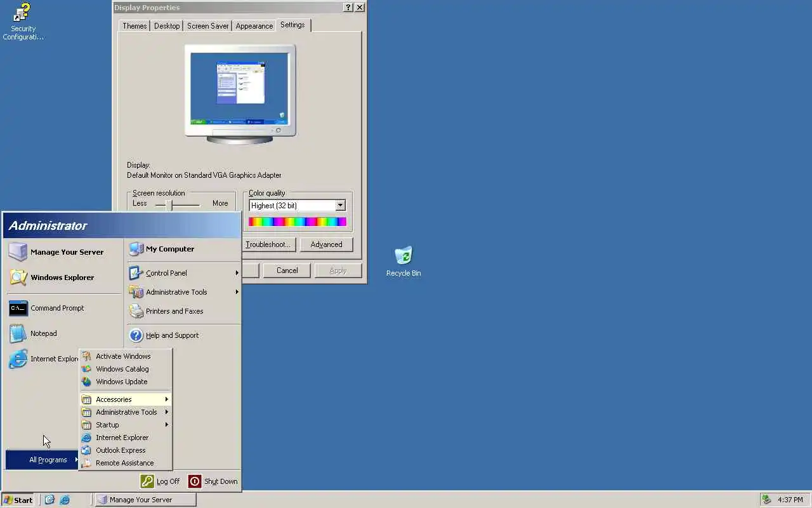Open the Screen Saver tab

pyautogui.click(x=207, y=26)
